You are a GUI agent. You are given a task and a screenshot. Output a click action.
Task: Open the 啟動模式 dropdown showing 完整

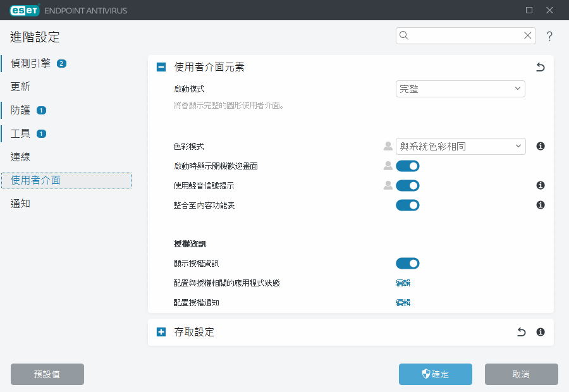click(460, 89)
